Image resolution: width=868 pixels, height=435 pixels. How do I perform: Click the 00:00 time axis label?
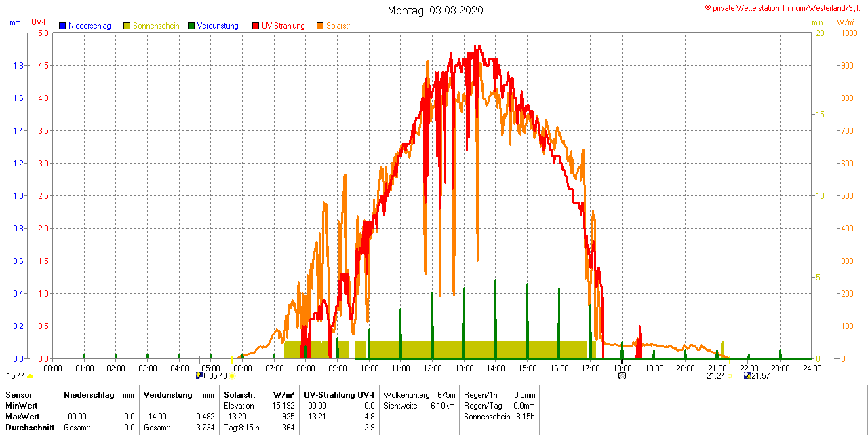(52, 368)
